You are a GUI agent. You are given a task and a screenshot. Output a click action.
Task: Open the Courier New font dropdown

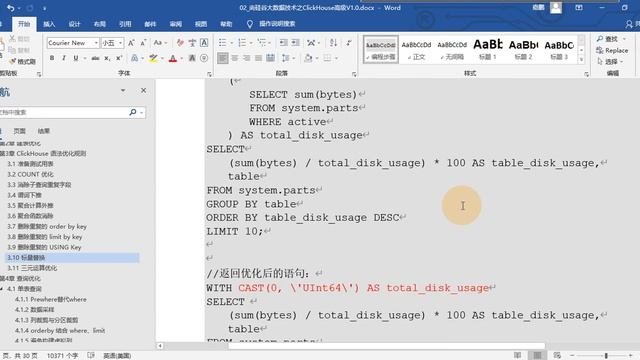pos(96,43)
